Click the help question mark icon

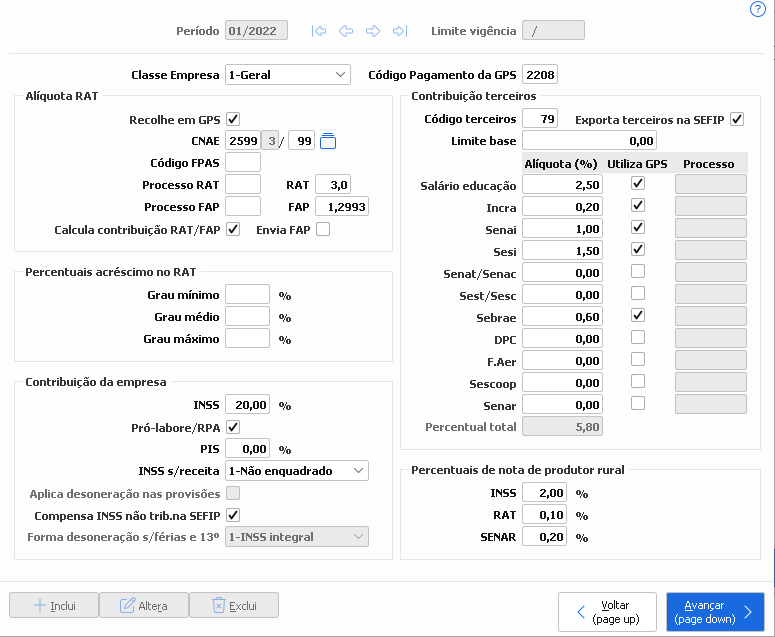click(757, 9)
